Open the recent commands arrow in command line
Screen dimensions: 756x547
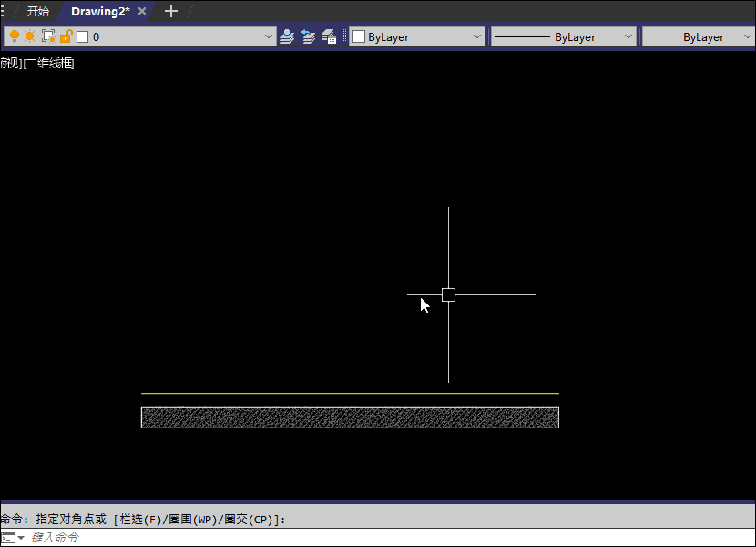(x=21, y=538)
